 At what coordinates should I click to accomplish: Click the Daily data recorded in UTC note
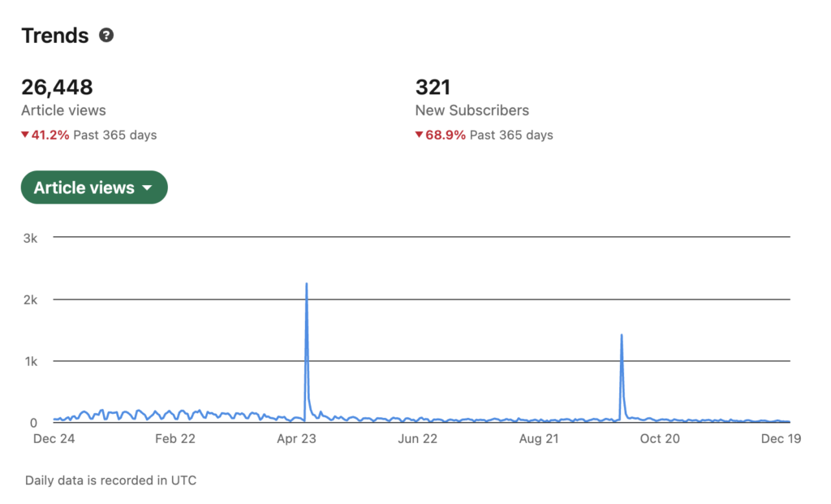110,480
